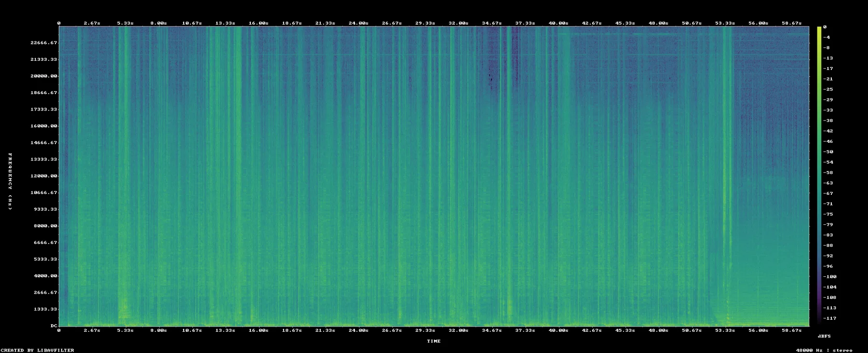Screen dimensions: 868x353
Task: Select the -108 dBFS scale value
Action: (x=829, y=298)
